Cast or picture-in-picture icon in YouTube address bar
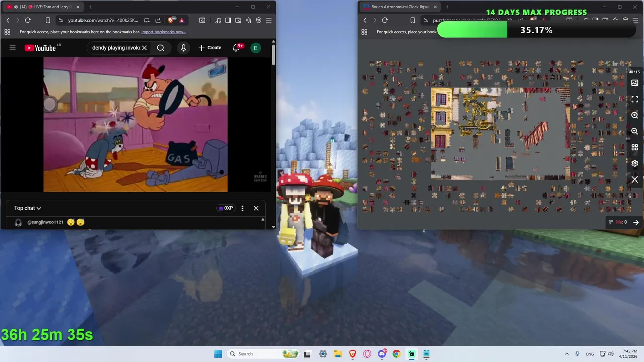The height and width of the screenshot is (362, 644). tap(147, 20)
